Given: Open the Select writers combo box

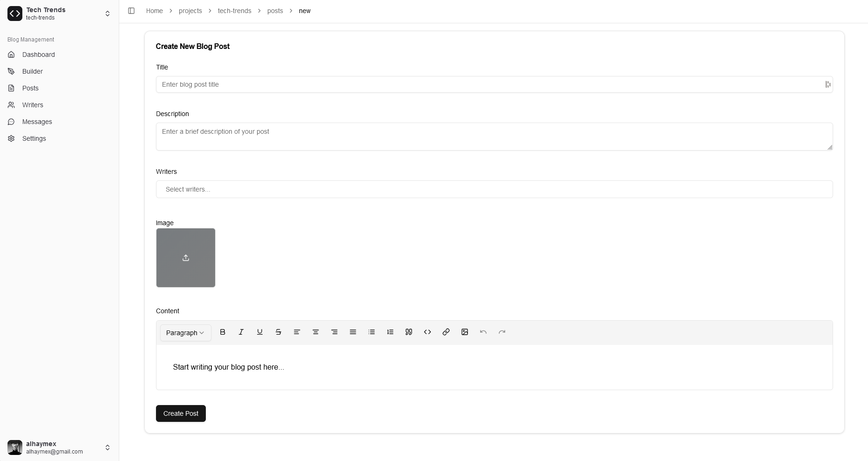Looking at the screenshot, I should pyautogui.click(x=494, y=189).
